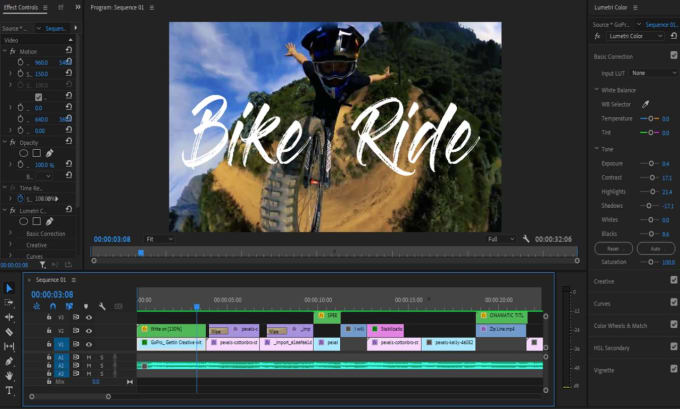Select the Track Select Forward tool

pos(9,302)
